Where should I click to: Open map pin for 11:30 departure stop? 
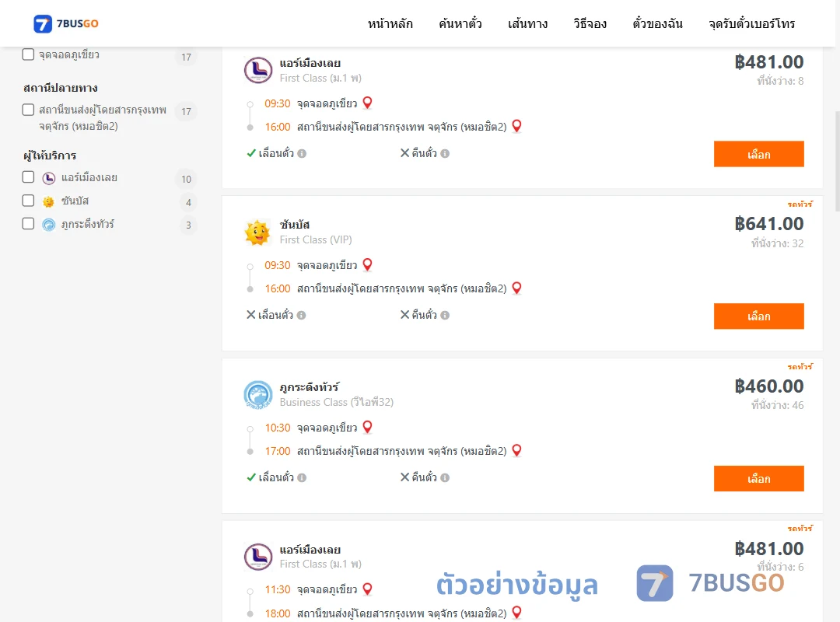367,589
